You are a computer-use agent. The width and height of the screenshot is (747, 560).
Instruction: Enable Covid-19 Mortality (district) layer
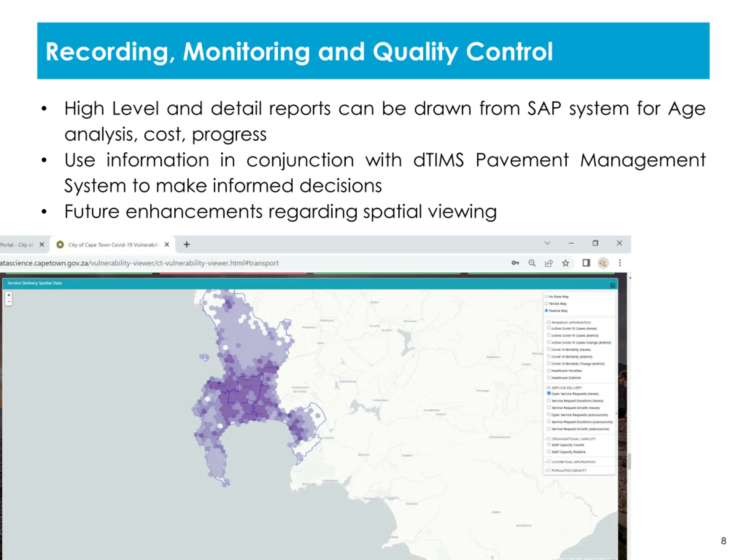(549, 356)
